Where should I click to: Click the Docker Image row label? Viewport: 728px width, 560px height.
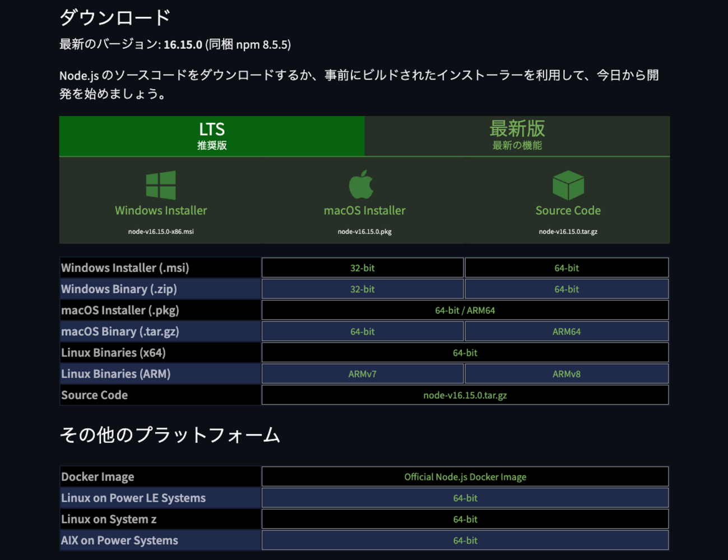point(98,477)
